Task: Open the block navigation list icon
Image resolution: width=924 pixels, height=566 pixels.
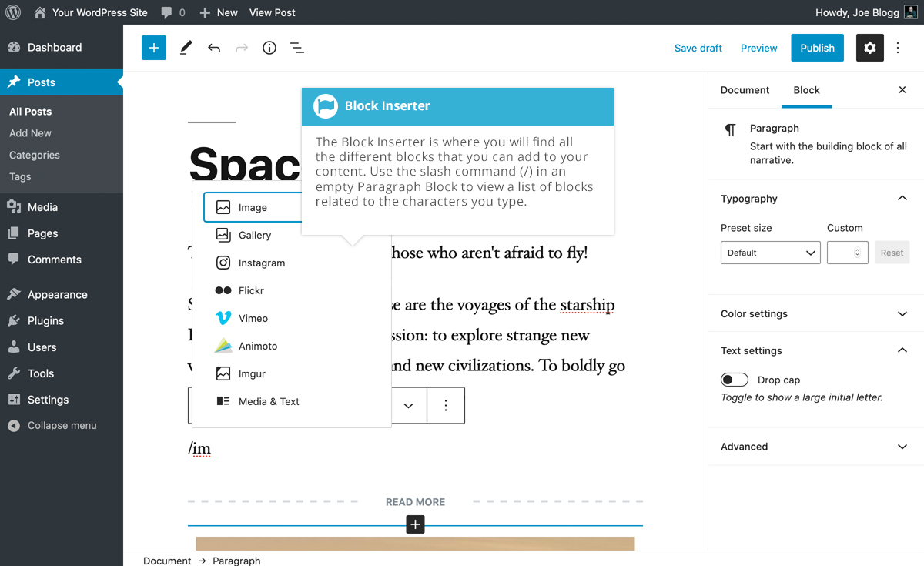Action: pos(297,48)
